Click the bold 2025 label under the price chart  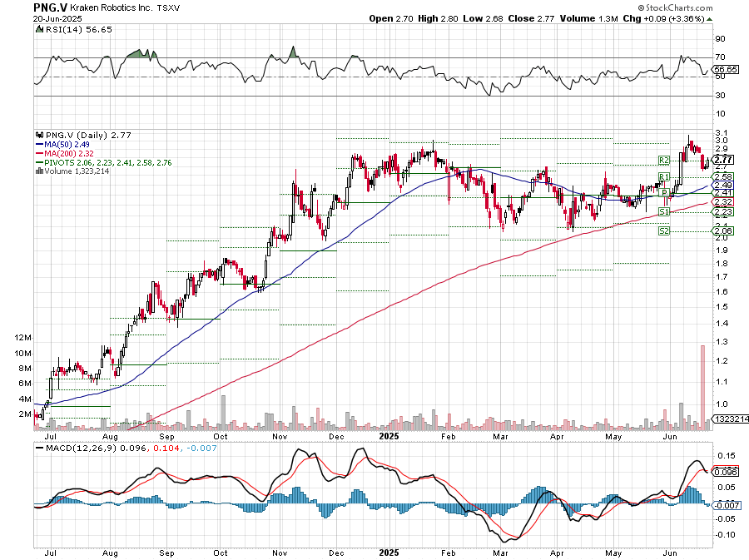click(389, 436)
